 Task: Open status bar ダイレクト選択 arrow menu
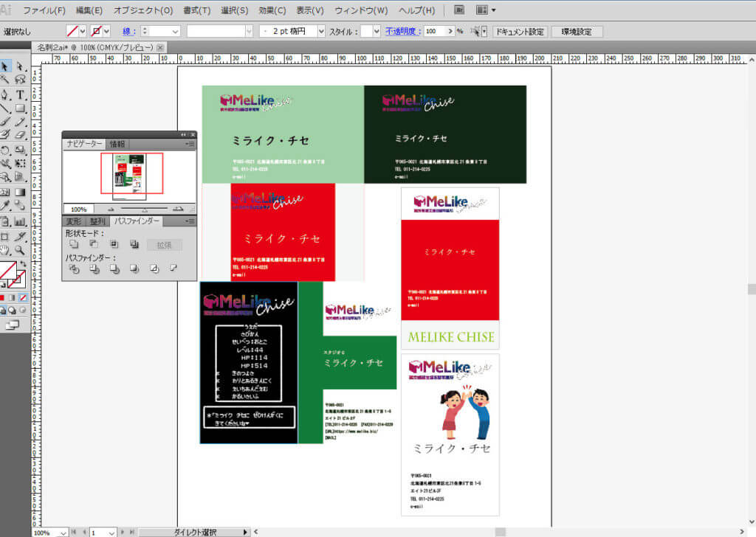[x=245, y=532]
